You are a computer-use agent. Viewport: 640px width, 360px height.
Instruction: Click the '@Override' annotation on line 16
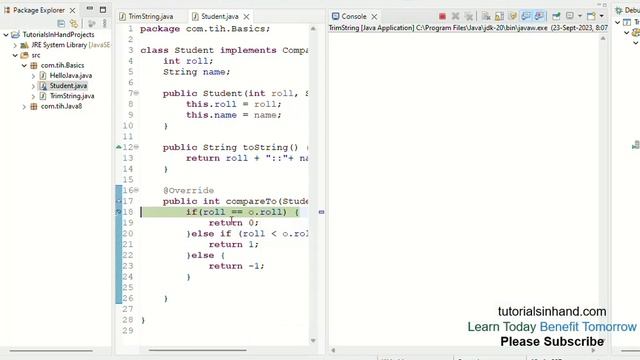[x=188, y=191]
